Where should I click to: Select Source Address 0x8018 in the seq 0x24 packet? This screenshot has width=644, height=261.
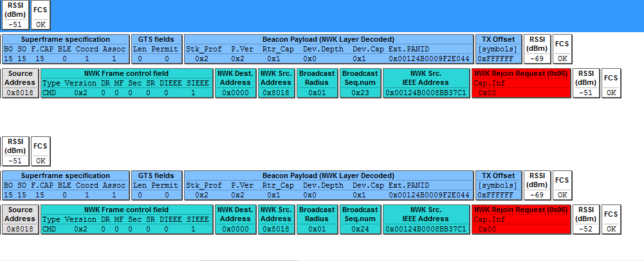point(21,220)
